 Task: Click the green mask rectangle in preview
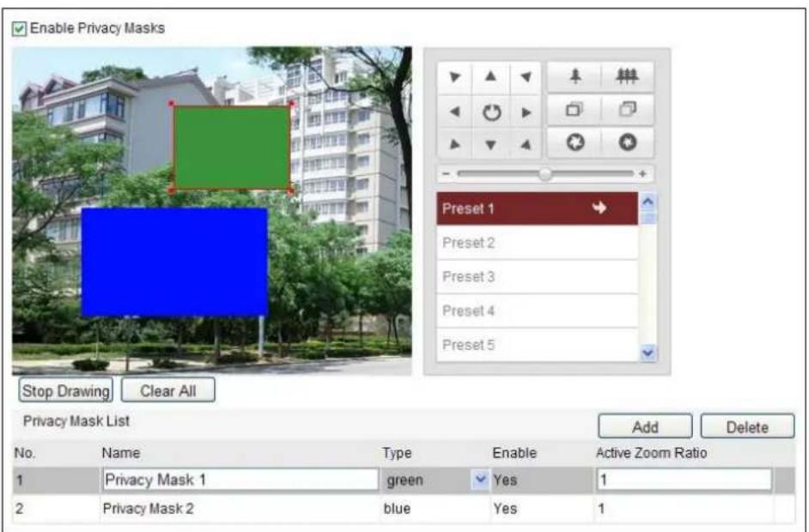(x=232, y=148)
